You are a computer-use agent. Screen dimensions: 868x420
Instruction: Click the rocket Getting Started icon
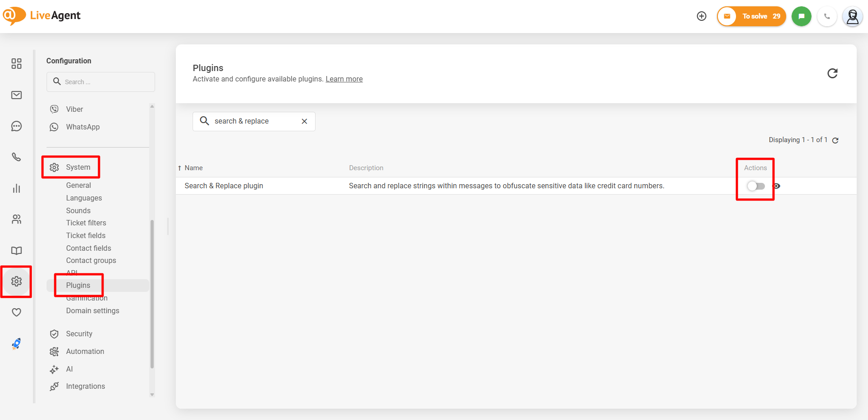click(x=17, y=344)
